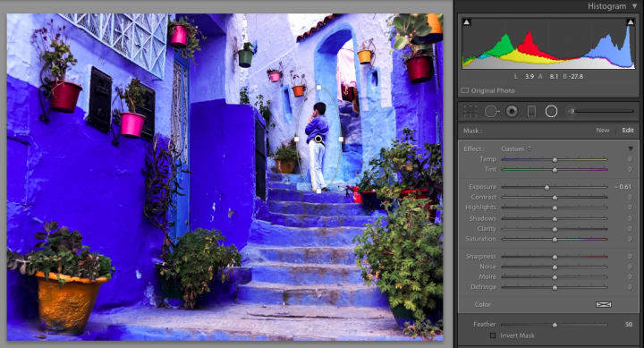Toggle highlight clipping indicator in histogram

coord(630,22)
